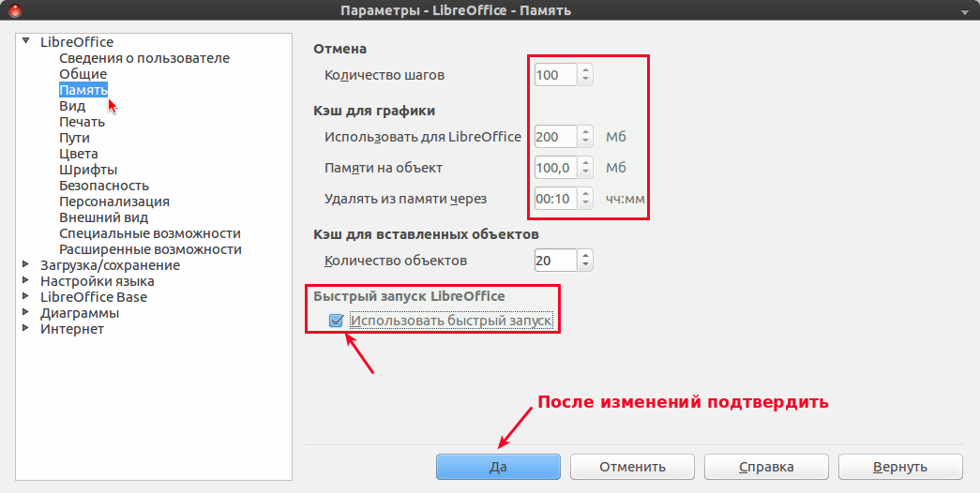Select Диаграммы tree item label

(80, 313)
